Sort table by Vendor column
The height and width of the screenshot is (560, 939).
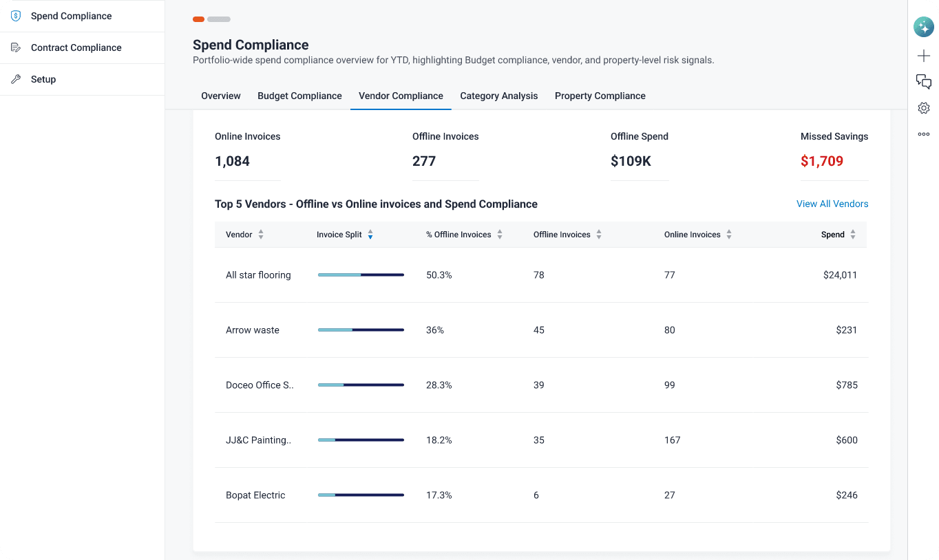[x=261, y=235]
